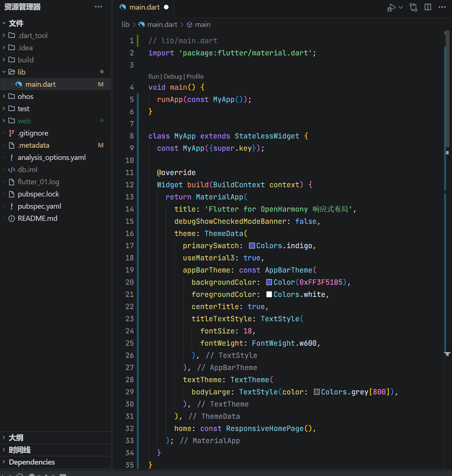Open main.dart in the file tree

[55, 84]
